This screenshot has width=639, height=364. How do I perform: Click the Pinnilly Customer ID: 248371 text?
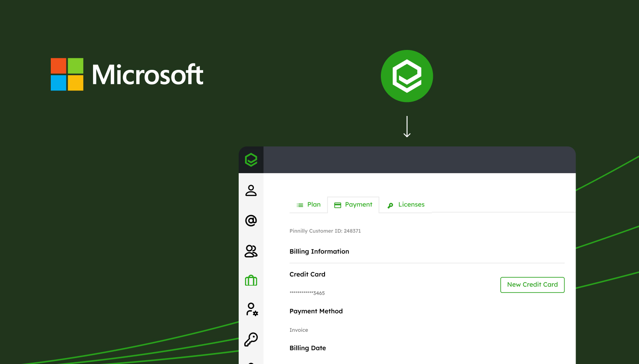(x=325, y=231)
